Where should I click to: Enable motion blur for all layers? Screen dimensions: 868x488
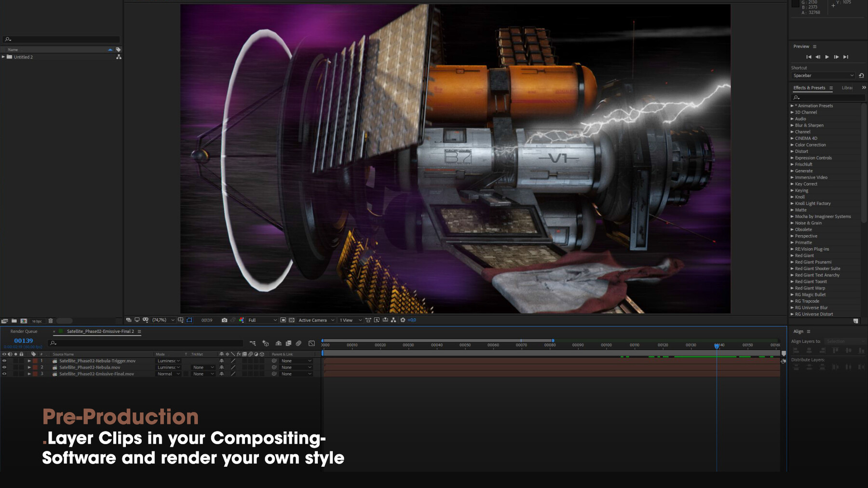[x=298, y=343]
